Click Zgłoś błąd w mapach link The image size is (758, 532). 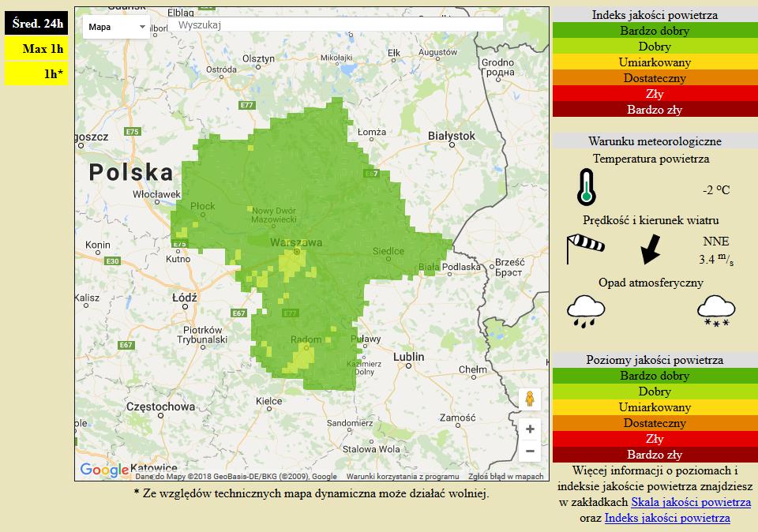(x=505, y=477)
